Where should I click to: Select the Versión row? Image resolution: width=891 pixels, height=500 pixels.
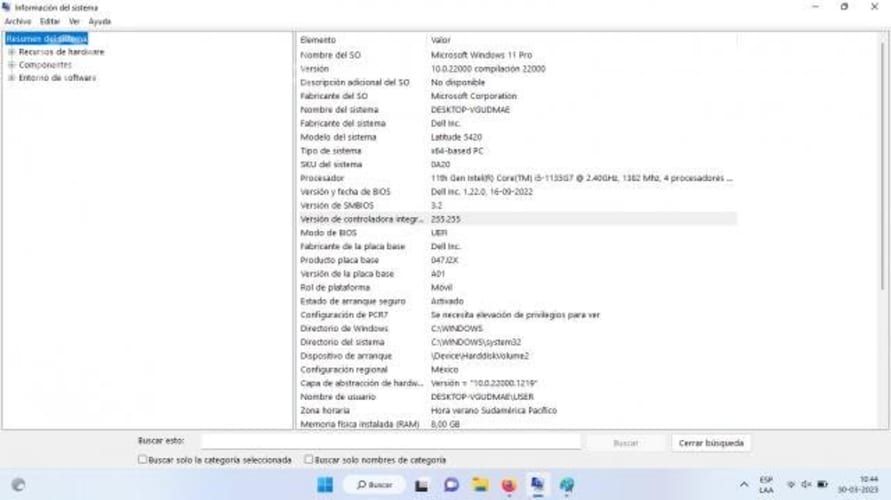click(517, 69)
